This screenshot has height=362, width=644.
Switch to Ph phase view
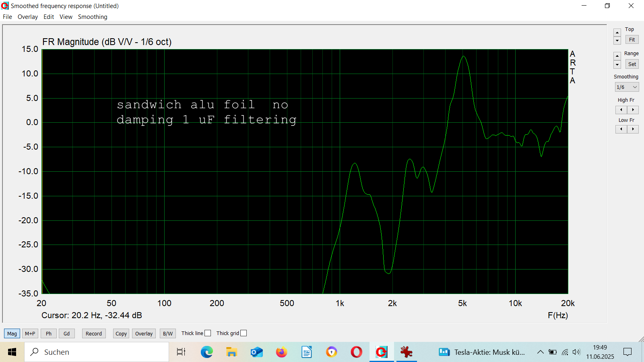coord(49,333)
